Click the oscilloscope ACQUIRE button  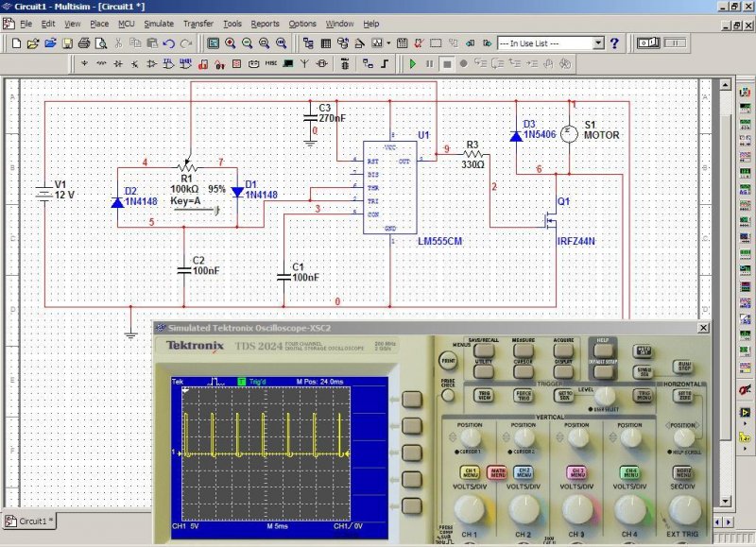tap(563, 350)
